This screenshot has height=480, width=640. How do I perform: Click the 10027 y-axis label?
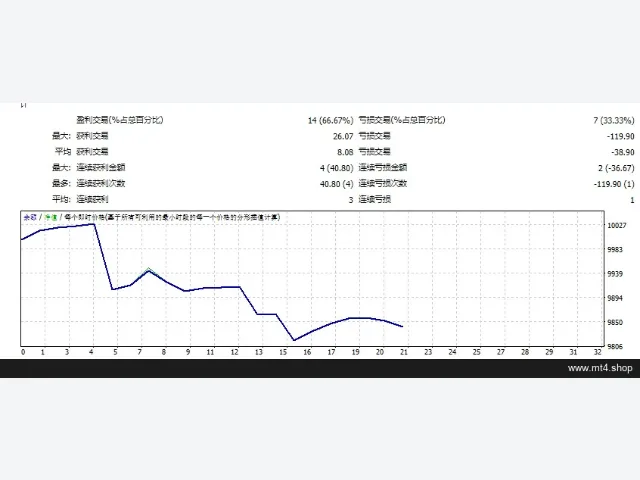(x=617, y=225)
